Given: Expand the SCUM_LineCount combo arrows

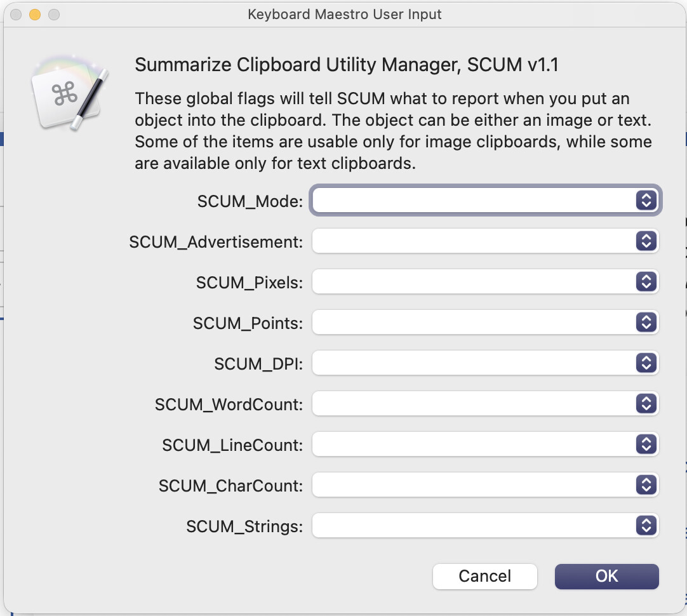Looking at the screenshot, I should pyautogui.click(x=645, y=445).
